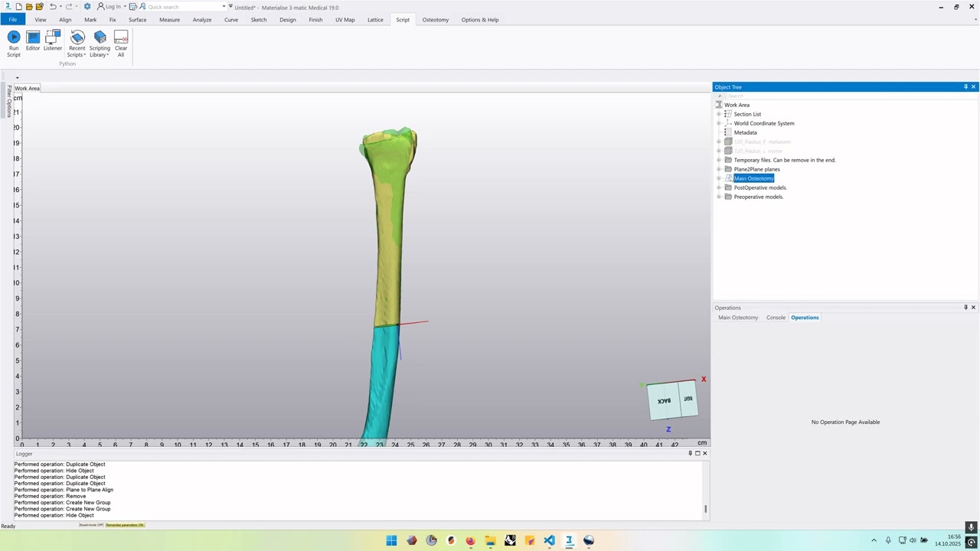
Task: Select the Work Area root node
Action: pyautogui.click(x=737, y=105)
